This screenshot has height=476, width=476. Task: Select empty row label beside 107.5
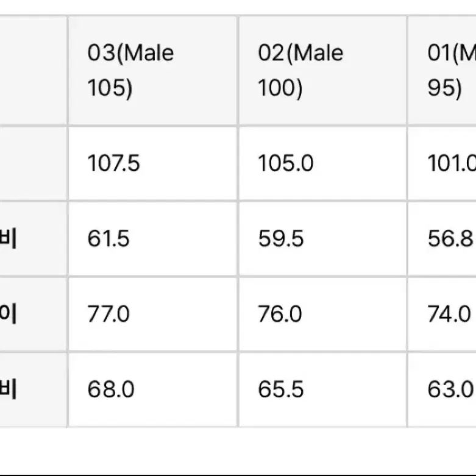click(x=33, y=163)
